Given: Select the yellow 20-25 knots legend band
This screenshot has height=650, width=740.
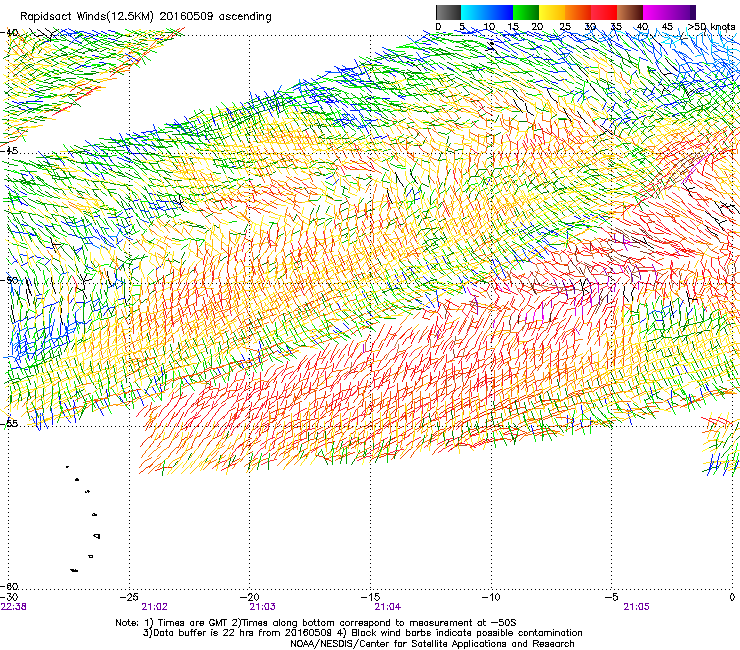Looking at the screenshot, I should point(552,12).
